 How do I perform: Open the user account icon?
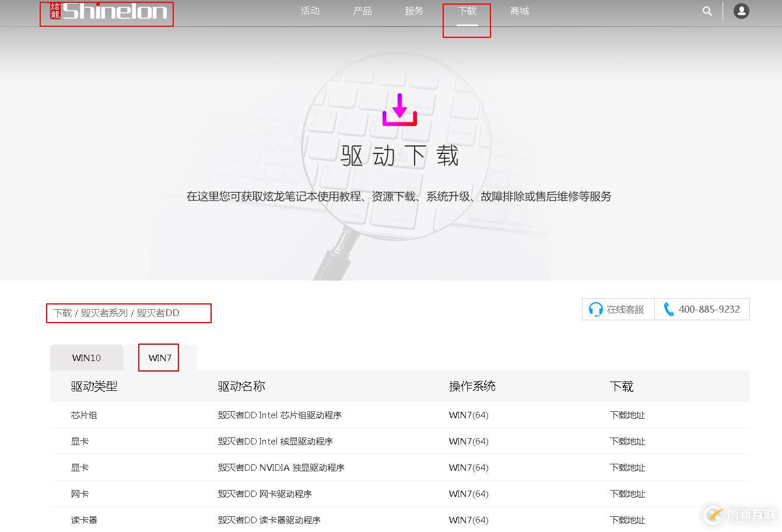pyautogui.click(x=741, y=10)
